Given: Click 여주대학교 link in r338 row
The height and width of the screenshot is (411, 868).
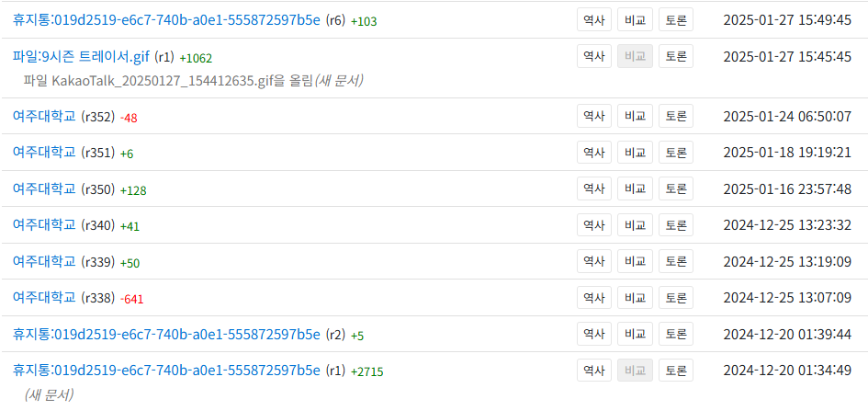Looking at the screenshot, I should [x=44, y=298].
